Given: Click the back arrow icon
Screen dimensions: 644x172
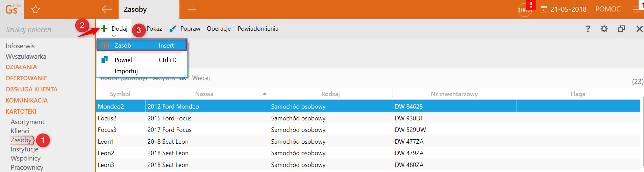Looking at the screenshot, I should [x=107, y=9].
